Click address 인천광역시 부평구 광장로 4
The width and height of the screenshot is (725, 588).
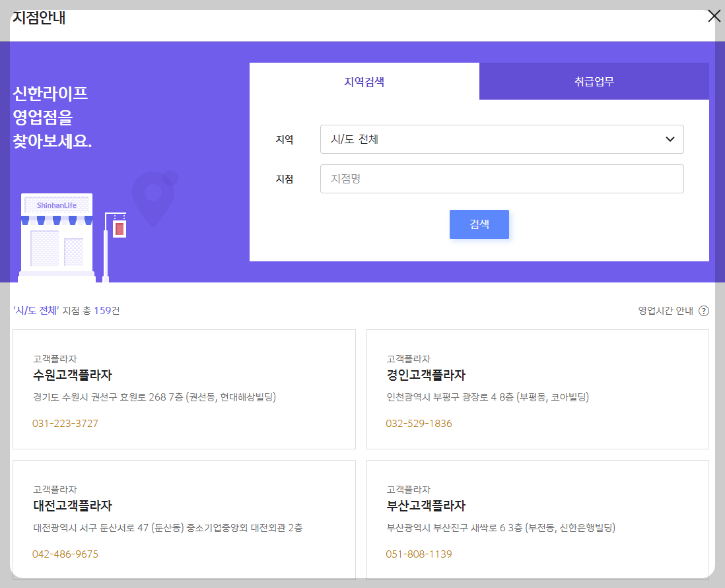[x=488, y=397]
